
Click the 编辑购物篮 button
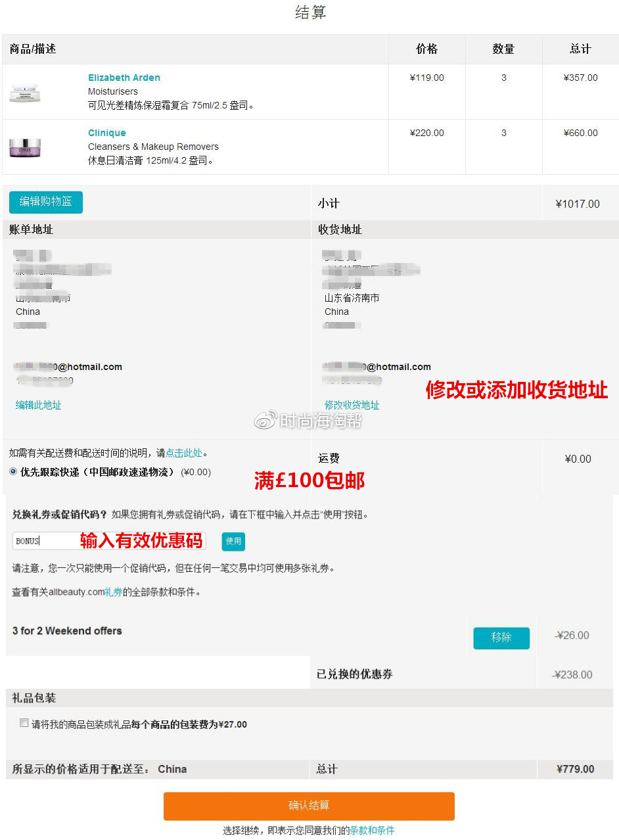(x=46, y=202)
